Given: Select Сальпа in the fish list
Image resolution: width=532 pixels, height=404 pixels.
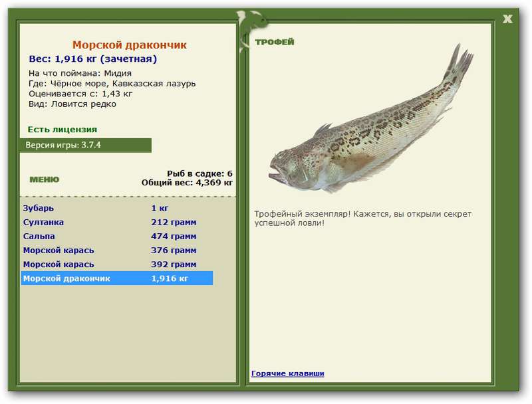Looking at the screenshot, I should [117, 237].
